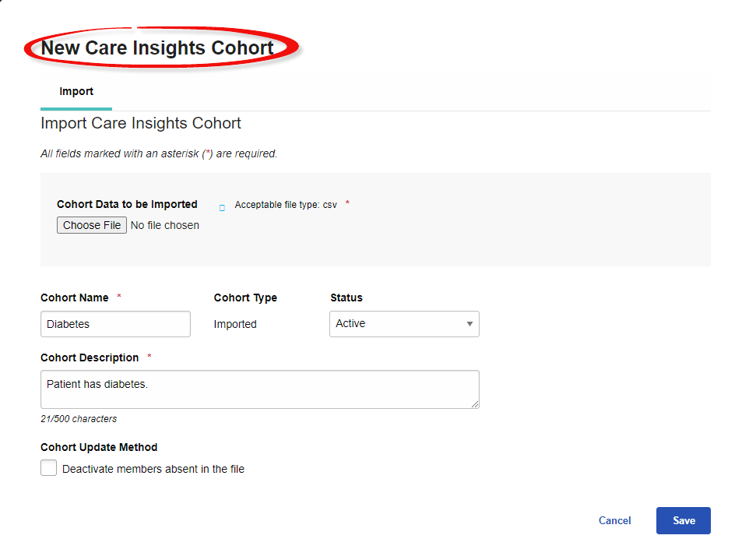
Task: Open the Status dropdown showing Active
Action: (x=404, y=324)
